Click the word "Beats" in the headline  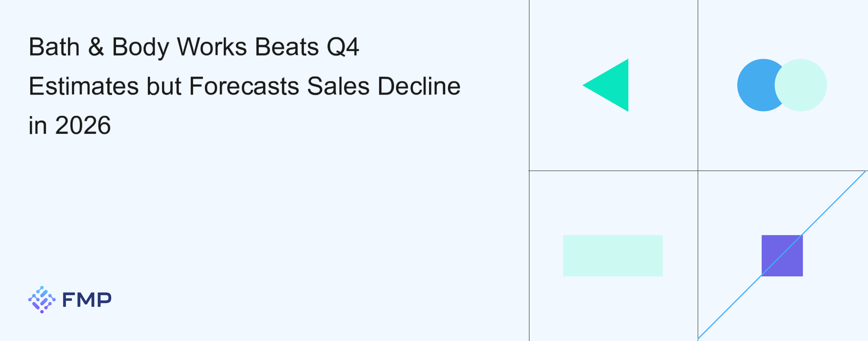pyautogui.click(x=287, y=47)
